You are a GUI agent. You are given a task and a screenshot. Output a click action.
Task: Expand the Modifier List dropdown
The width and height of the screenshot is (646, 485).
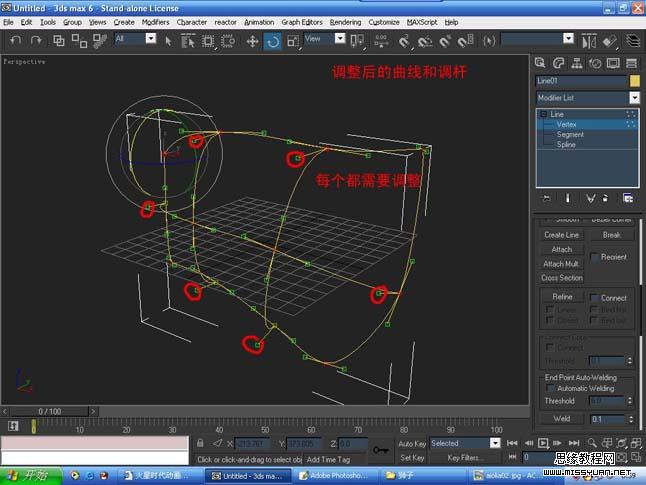click(634, 98)
